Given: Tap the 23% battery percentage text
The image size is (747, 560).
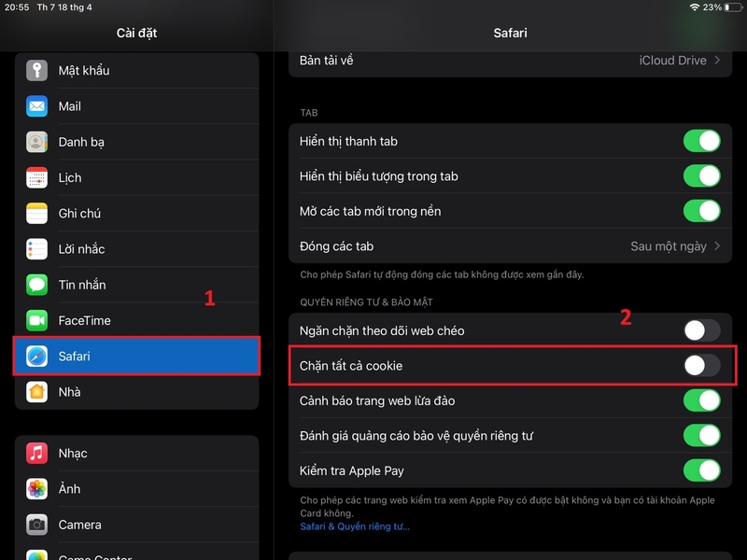Looking at the screenshot, I should (712, 7).
